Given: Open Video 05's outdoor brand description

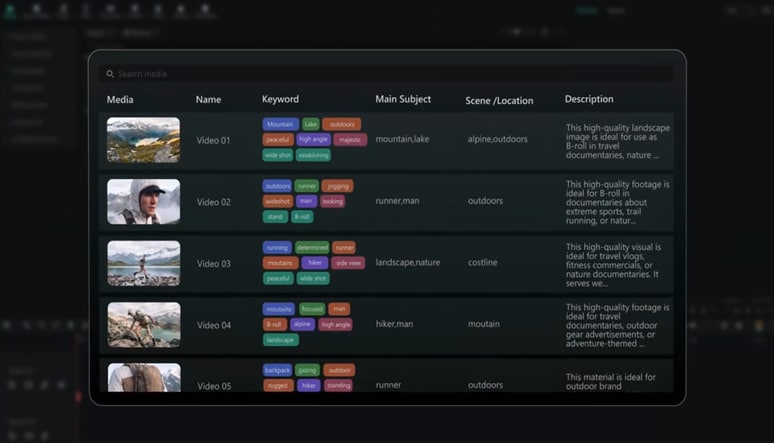Looking at the screenshot, I should [x=611, y=381].
